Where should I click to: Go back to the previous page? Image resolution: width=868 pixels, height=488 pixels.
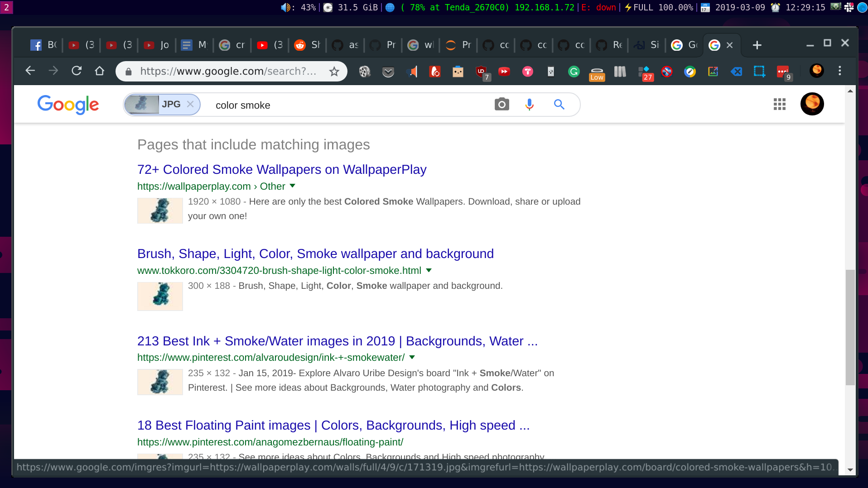[x=30, y=71]
